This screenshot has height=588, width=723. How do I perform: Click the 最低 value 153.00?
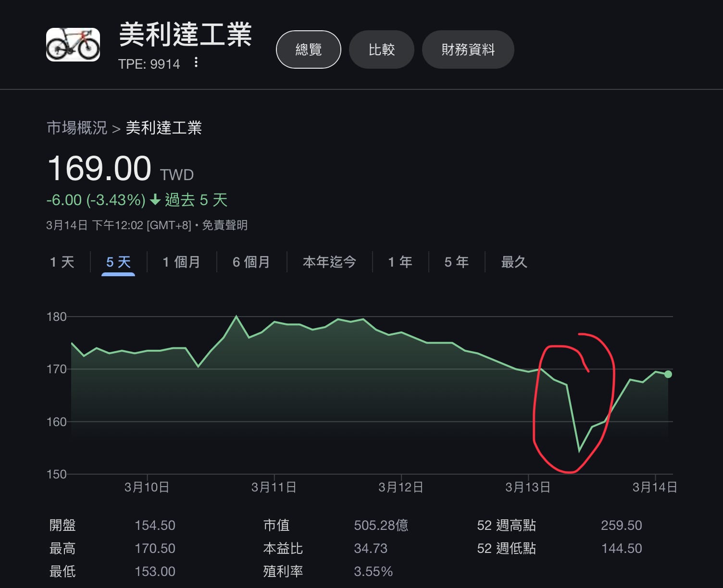coord(155,571)
